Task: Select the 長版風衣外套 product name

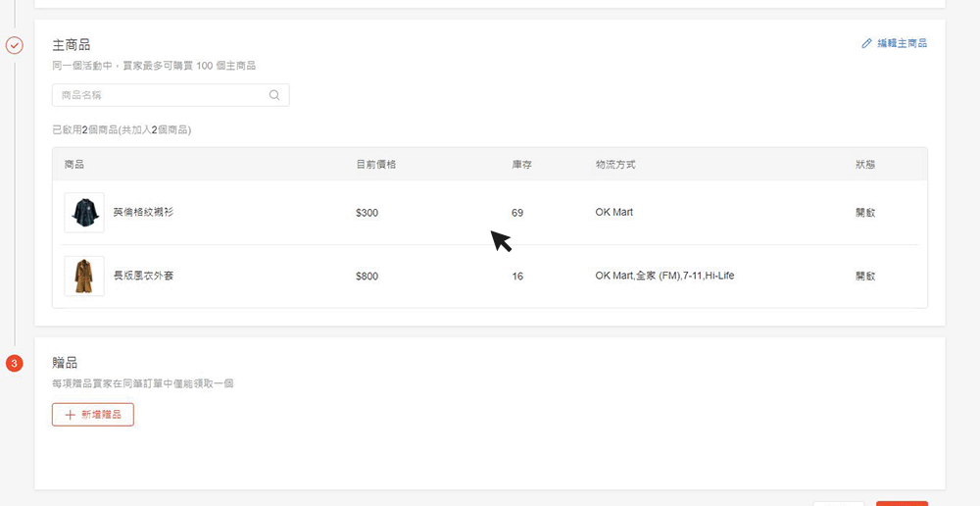Action: click(143, 277)
